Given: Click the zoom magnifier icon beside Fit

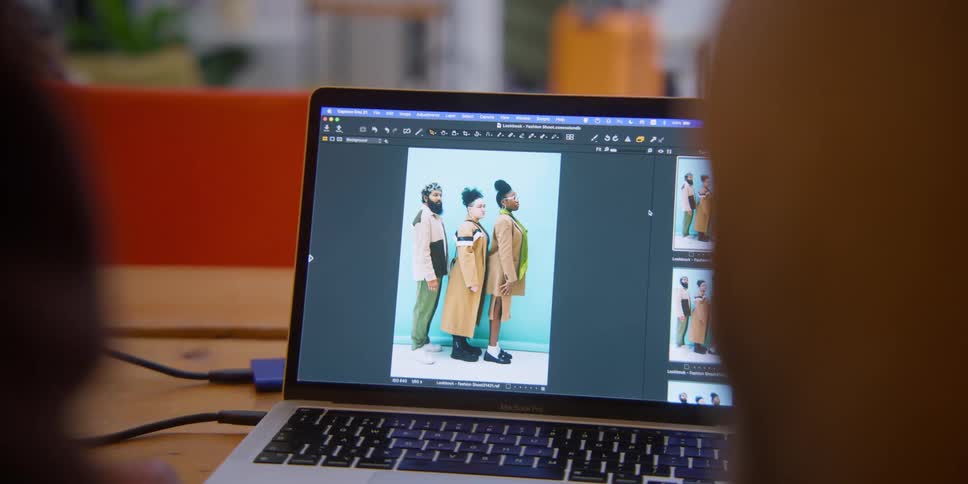Looking at the screenshot, I should coord(606,149).
